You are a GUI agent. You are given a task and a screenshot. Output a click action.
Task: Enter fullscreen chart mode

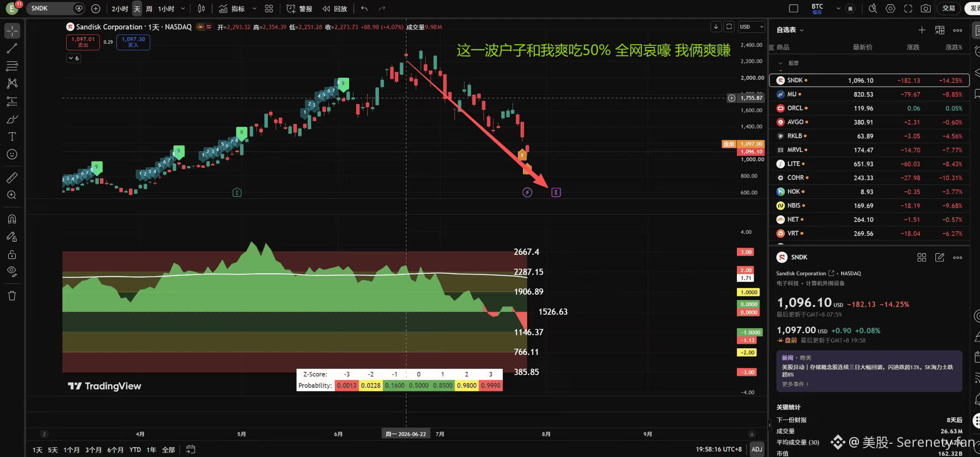tap(908, 8)
